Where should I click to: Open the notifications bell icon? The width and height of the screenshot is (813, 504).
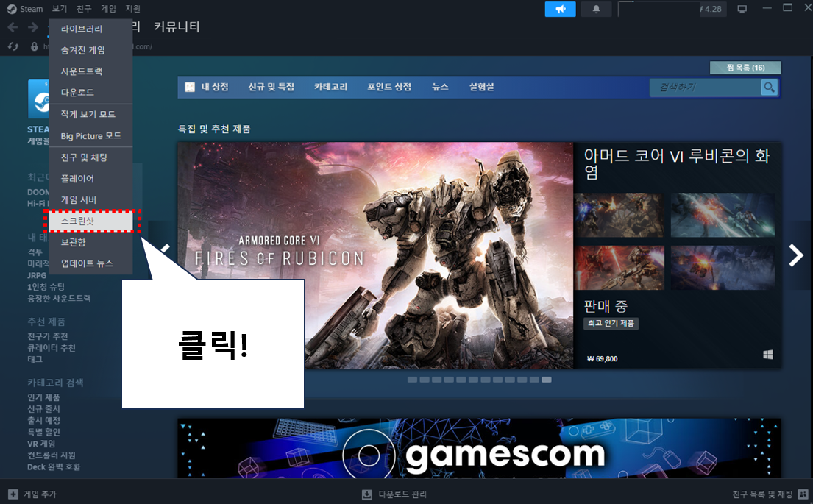pyautogui.click(x=596, y=9)
